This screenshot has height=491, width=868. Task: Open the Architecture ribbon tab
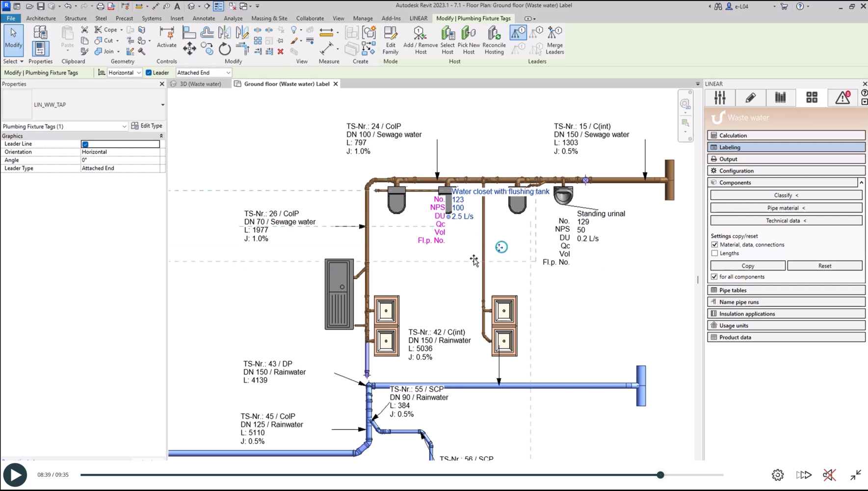pos(41,18)
